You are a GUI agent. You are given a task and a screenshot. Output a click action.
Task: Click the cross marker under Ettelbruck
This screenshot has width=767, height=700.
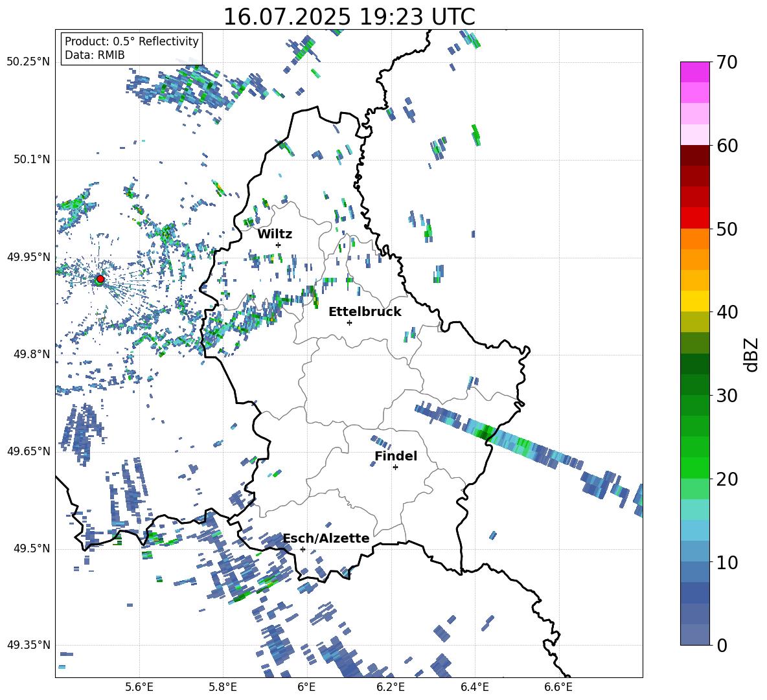point(349,322)
